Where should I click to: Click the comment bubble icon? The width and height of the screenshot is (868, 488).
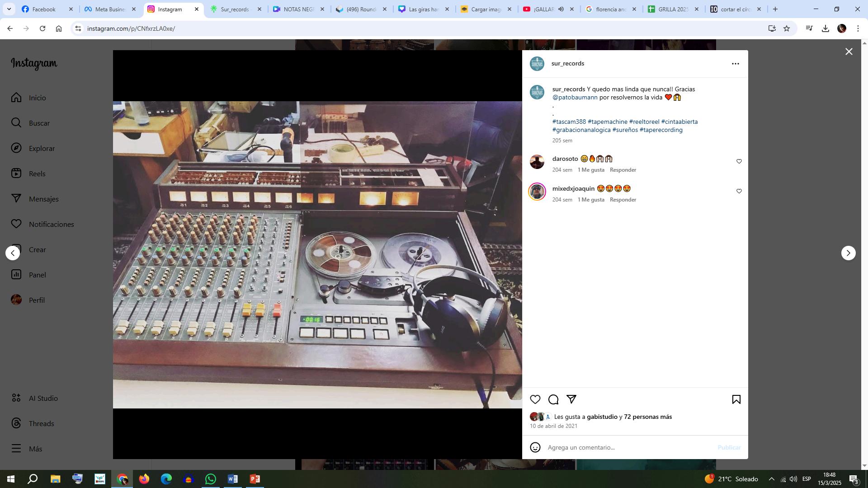coord(553,399)
